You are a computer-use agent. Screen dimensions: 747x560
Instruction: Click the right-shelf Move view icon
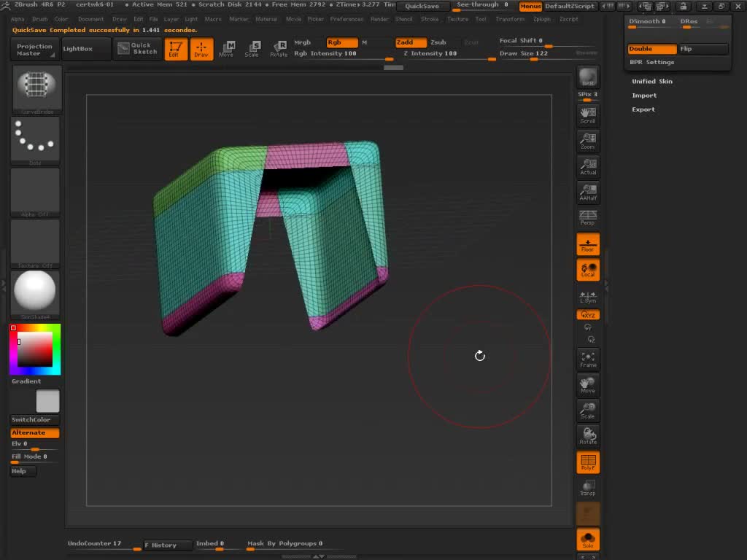(x=588, y=385)
